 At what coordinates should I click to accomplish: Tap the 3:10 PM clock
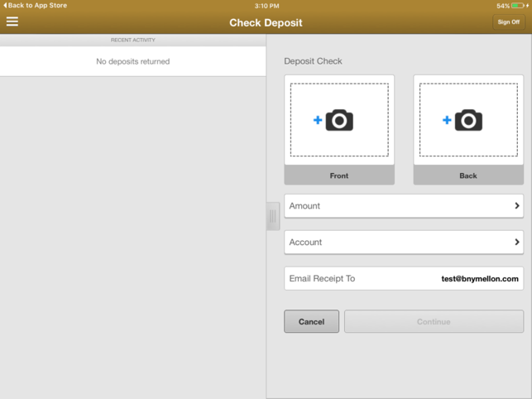point(266,6)
